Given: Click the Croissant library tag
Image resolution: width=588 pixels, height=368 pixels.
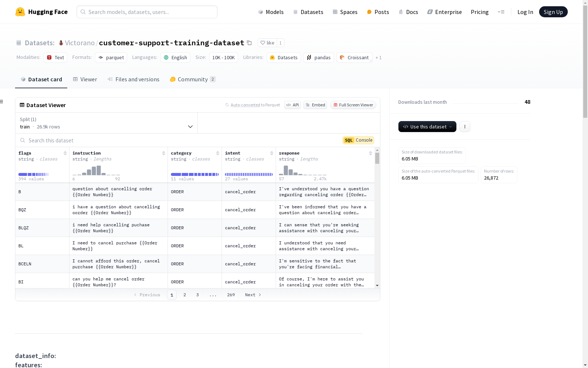Looking at the screenshot, I should [354, 57].
